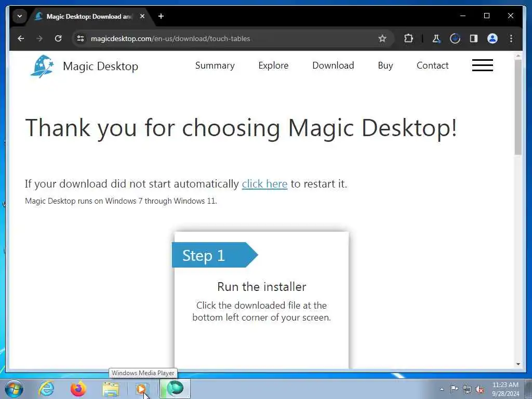Screen dimensions: 532x399
Task: Open the Explore nav item
Action: pyautogui.click(x=273, y=65)
